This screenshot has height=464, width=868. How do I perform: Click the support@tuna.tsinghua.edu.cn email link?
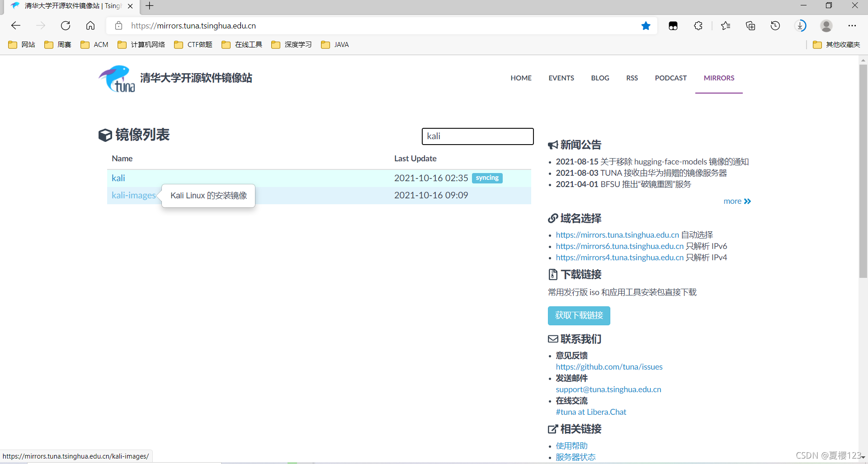[x=608, y=389]
